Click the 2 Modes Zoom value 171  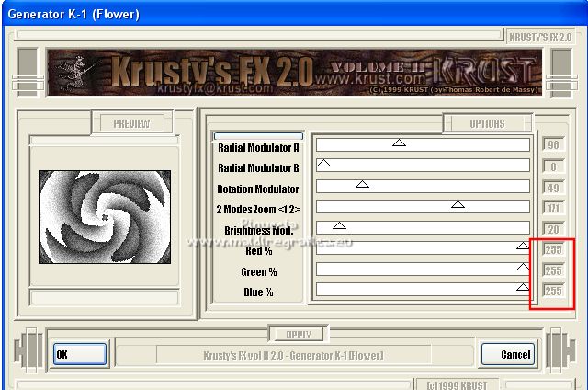(553, 208)
